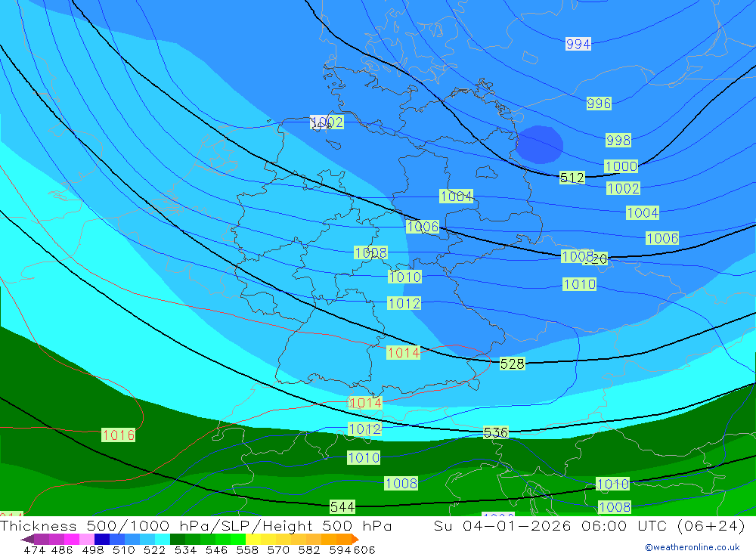Click the 498 legend value
The height and width of the screenshot is (554, 756).
coord(92,549)
